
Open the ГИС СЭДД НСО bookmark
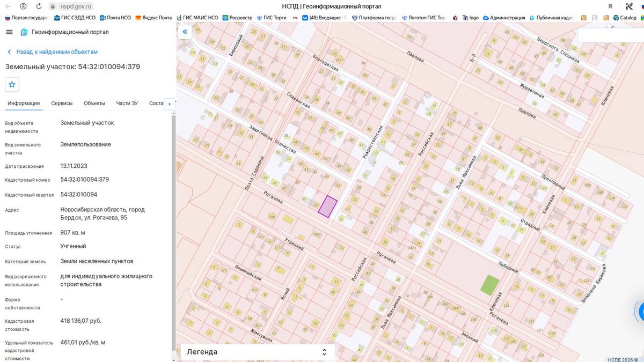pos(75,18)
